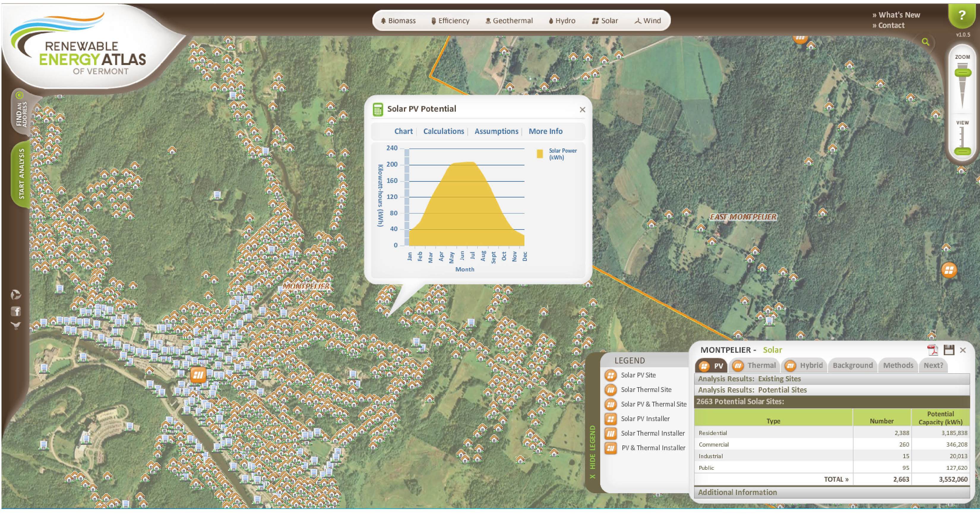The height and width of the screenshot is (514, 980).
Task: Select Wind in the top menu
Action: tap(647, 21)
